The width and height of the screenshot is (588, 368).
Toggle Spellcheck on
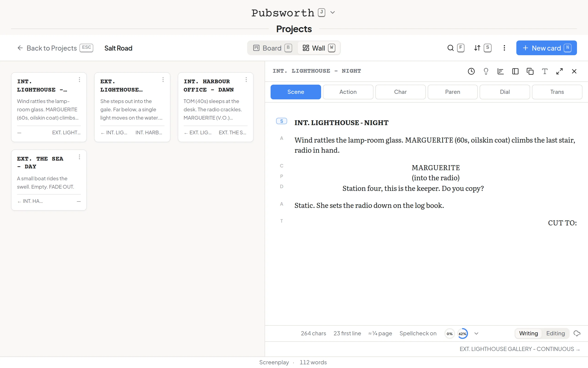pos(418,333)
